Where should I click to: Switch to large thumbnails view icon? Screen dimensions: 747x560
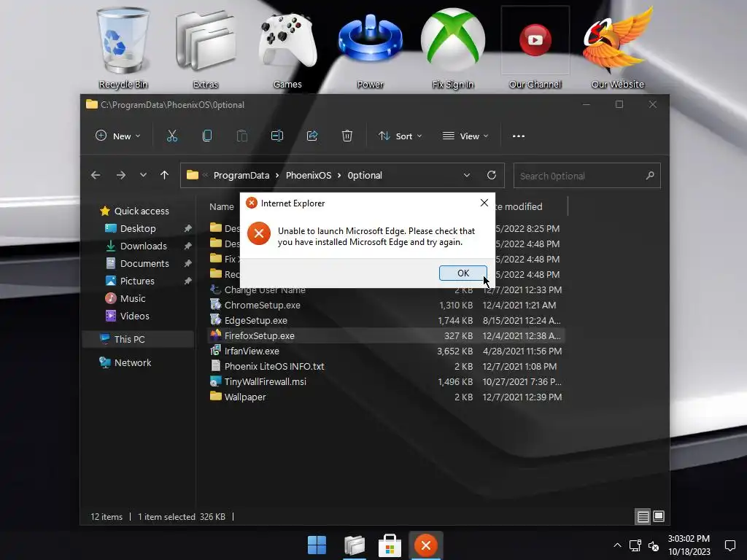[x=659, y=517]
